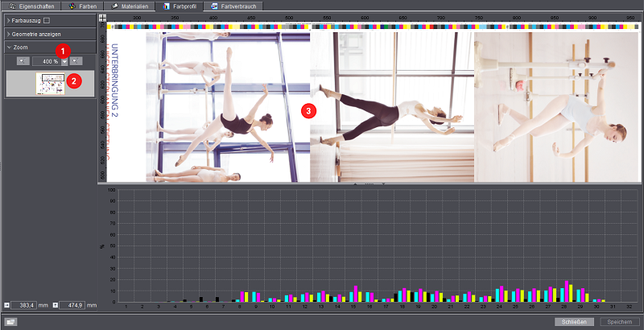Click the splitter handle between preview and chart
This screenshot has height=330, width=644.
(x=370, y=184)
